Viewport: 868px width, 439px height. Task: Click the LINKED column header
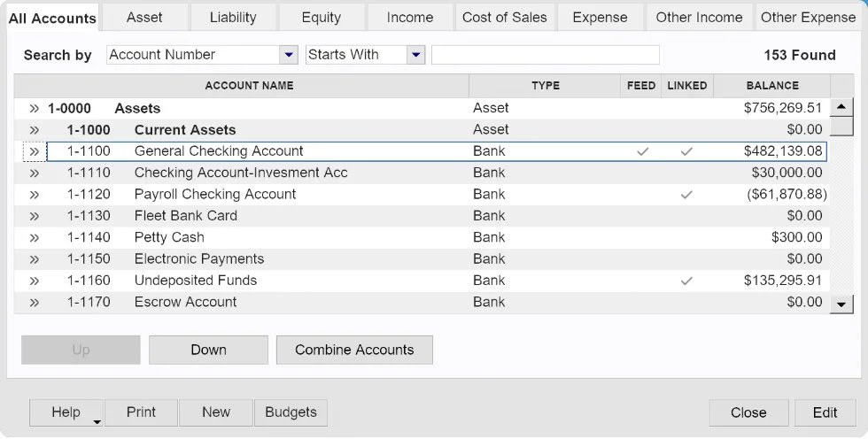point(687,86)
